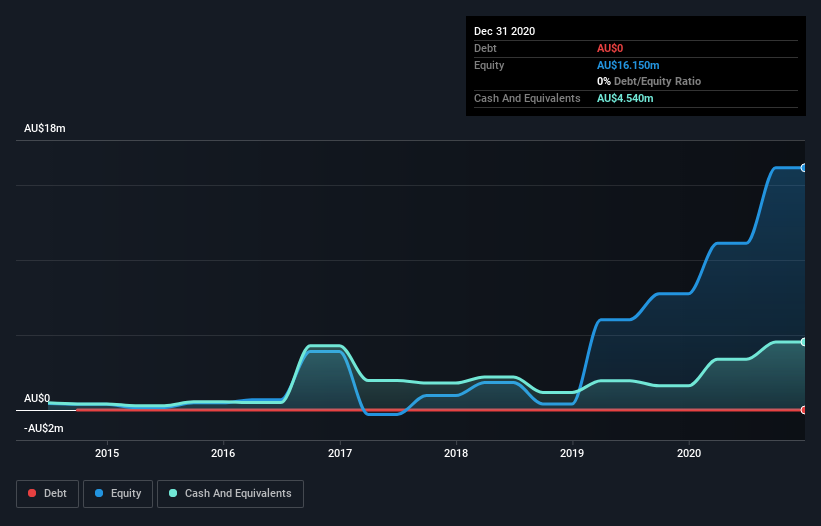Toggle the Debt series legend button
Screen dimensions: 821x526
coord(47,494)
